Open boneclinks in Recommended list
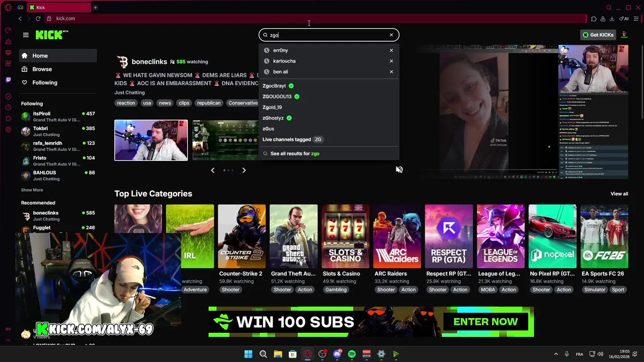The image size is (644, 362). [58, 216]
